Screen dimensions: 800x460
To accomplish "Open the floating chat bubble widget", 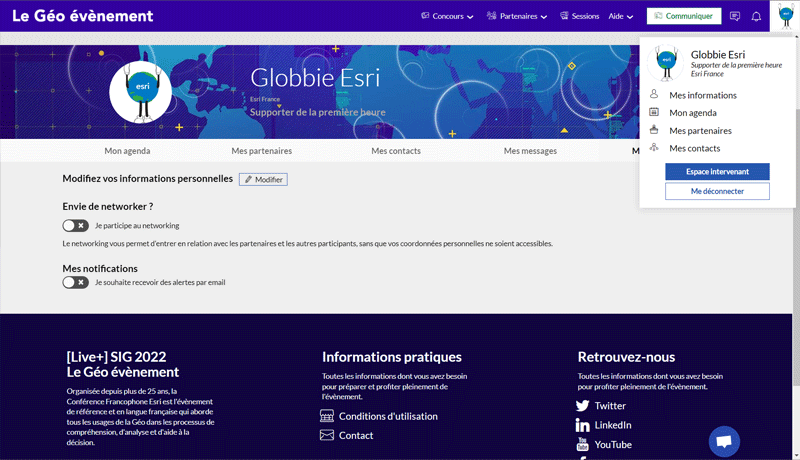I will (724, 441).
